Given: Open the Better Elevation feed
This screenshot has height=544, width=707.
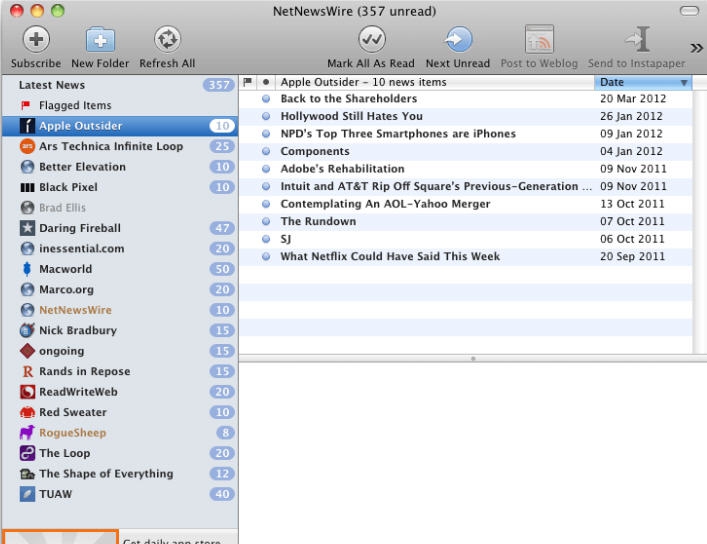Looking at the screenshot, I should click(x=120, y=167).
